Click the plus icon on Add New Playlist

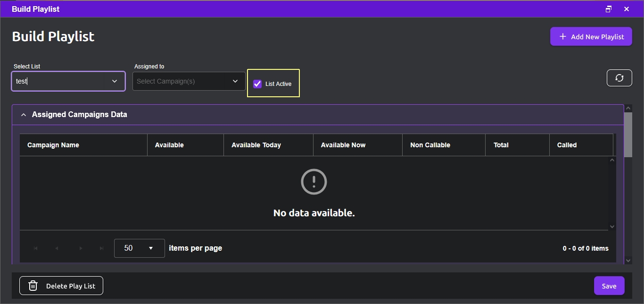coord(562,36)
